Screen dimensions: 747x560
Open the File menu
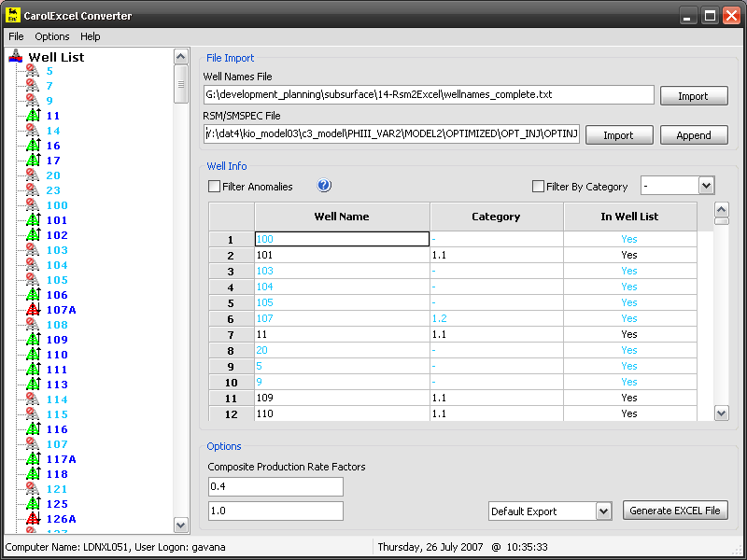[x=16, y=36]
